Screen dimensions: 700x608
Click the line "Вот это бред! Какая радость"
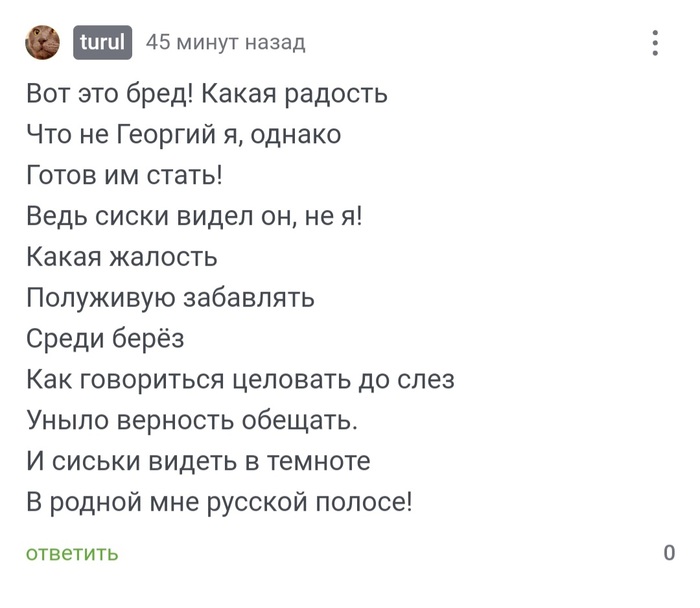[x=207, y=95]
